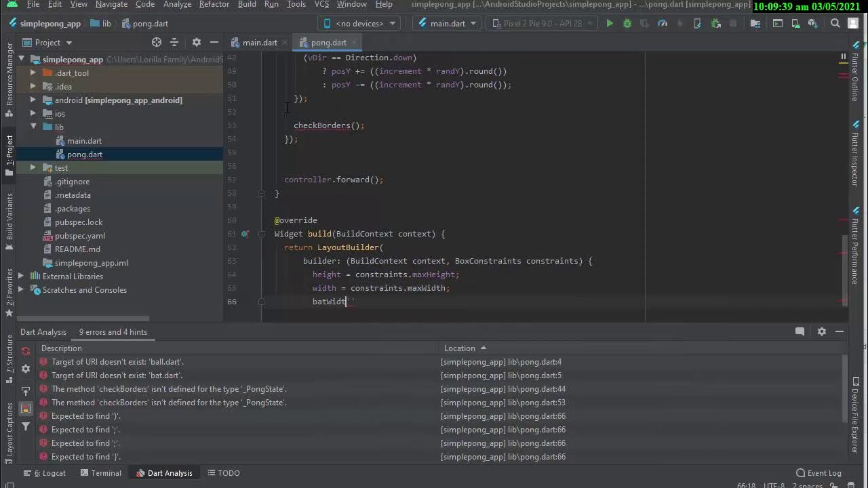Open the Project Structure folder icon
Viewport: 868px width, 488px height.
point(755,23)
